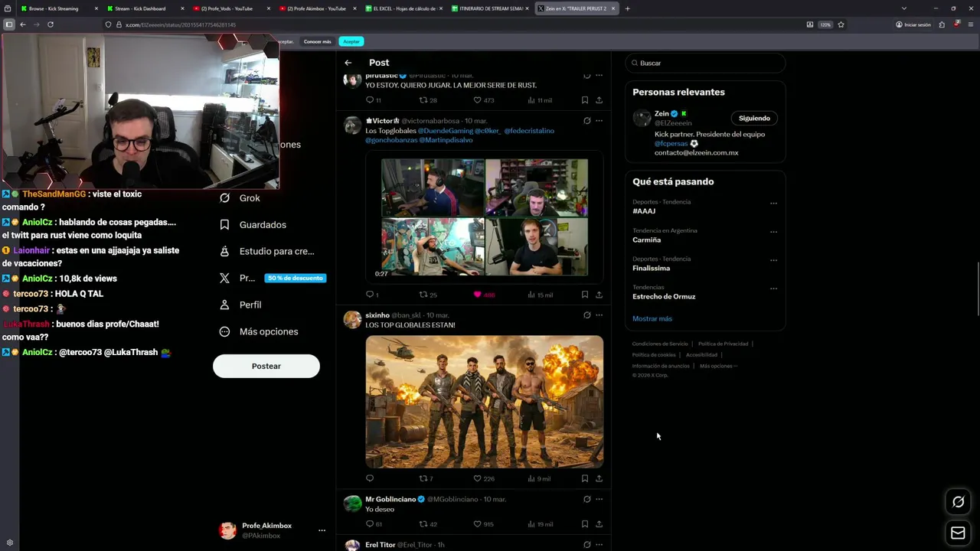The width and height of the screenshot is (980, 551).
Task: Open more menu on Victor's tweet
Action: (x=599, y=120)
